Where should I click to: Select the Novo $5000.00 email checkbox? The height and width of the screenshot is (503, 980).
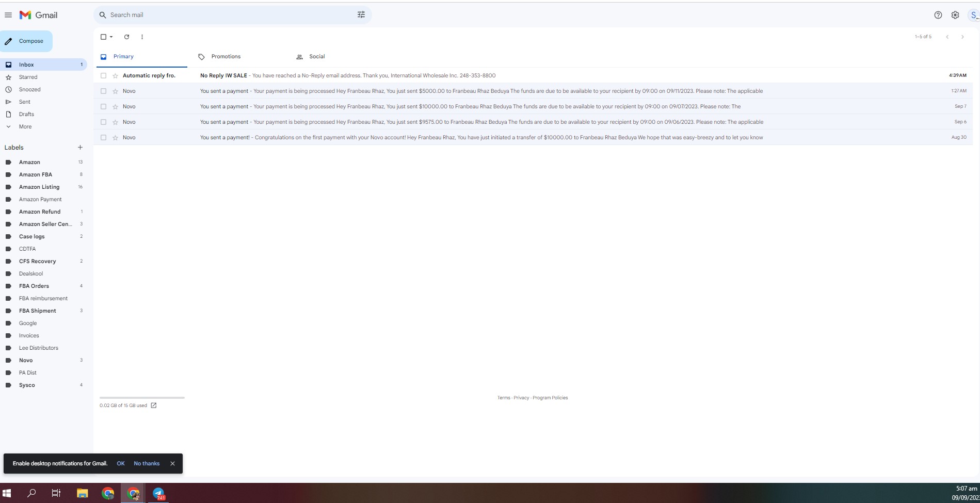click(x=103, y=91)
